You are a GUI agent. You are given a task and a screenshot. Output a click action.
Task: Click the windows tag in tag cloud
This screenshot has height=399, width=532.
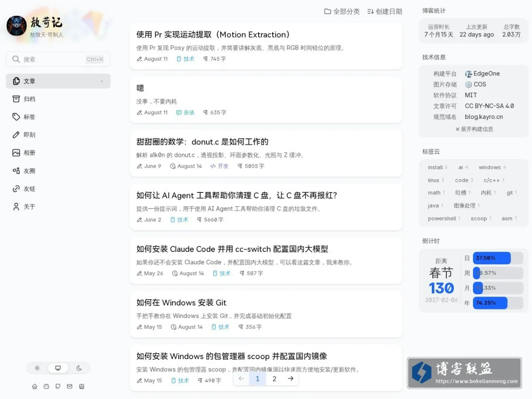point(492,168)
